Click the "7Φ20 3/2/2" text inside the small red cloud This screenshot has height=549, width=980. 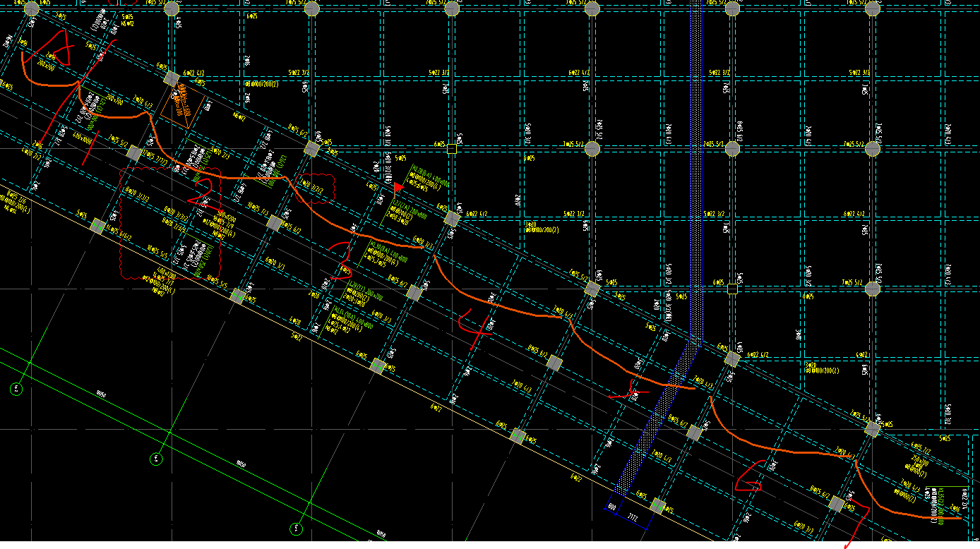[311, 187]
